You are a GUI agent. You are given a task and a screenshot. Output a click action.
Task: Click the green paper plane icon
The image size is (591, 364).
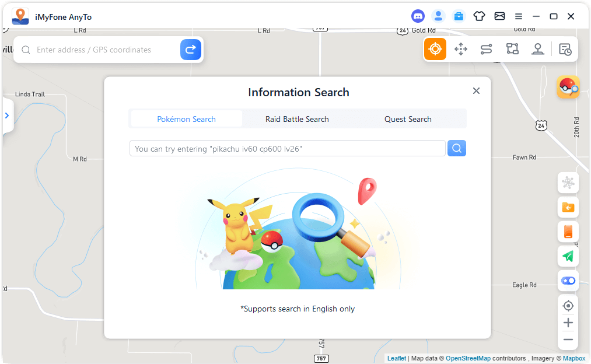click(x=568, y=256)
